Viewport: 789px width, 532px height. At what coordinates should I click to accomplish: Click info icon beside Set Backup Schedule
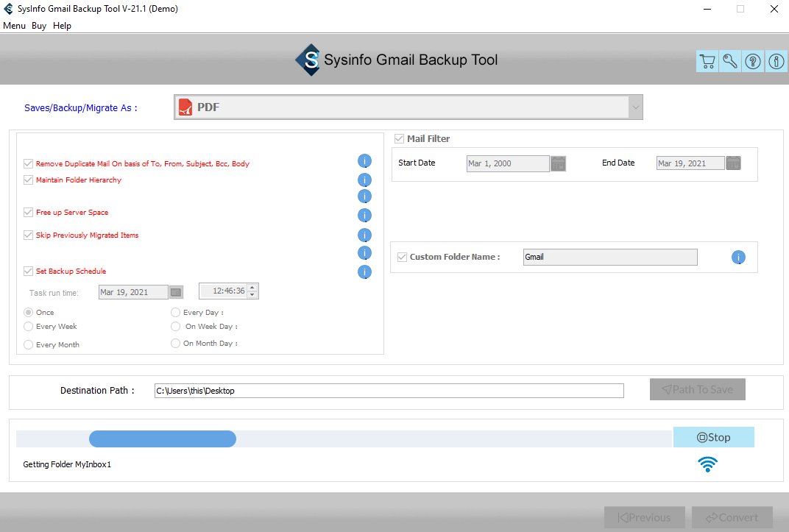364,272
